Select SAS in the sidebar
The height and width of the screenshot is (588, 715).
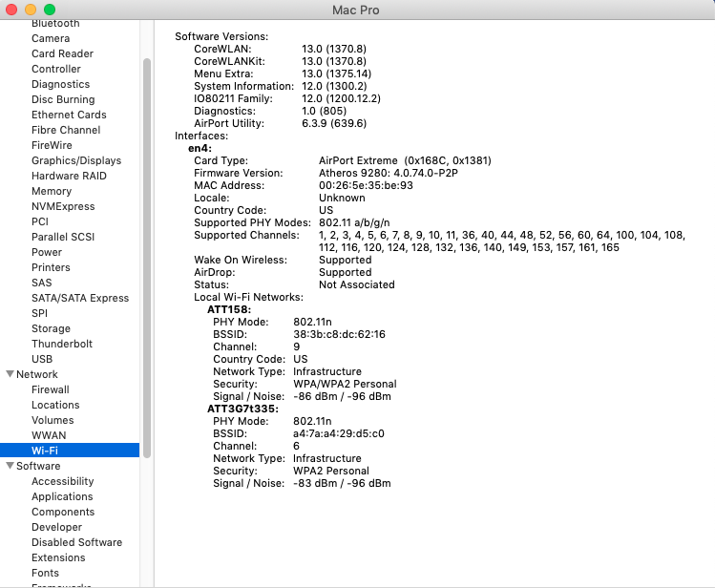(41, 283)
